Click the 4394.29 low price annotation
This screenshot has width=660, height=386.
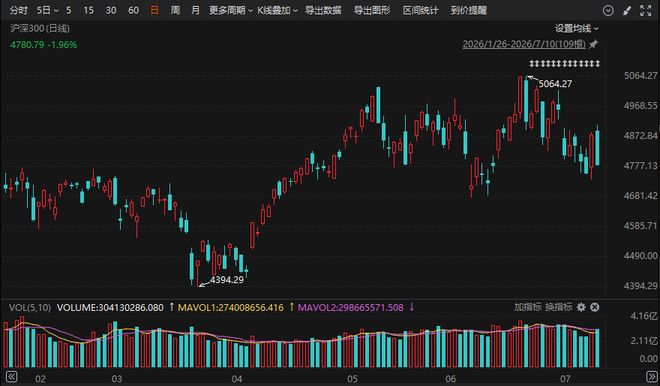pyautogui.click(x=227, y=280)
